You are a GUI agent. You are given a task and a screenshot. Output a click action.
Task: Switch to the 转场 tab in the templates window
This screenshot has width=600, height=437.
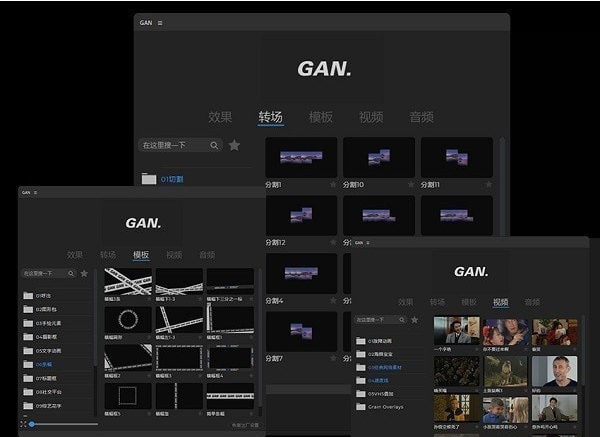point(108,255)
